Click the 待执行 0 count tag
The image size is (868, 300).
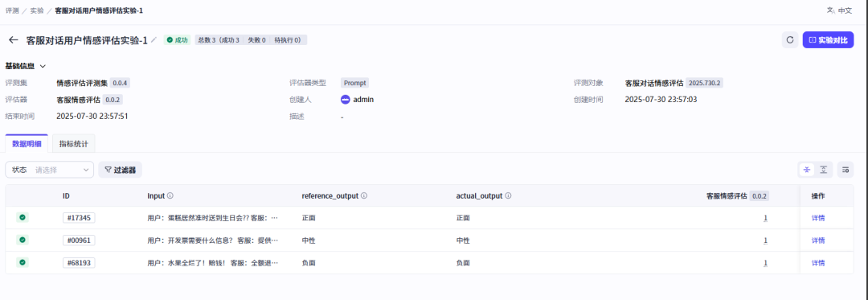(x=288, y=40)
